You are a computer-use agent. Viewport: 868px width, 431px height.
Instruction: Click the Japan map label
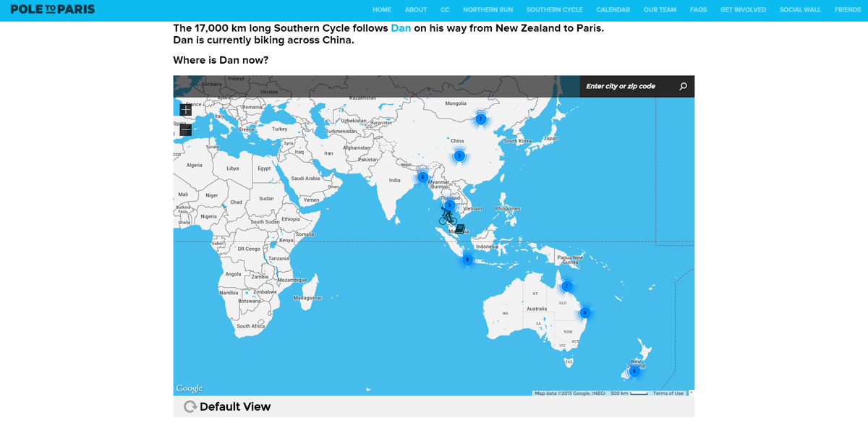pyautogui.click(x=550, y=137)
